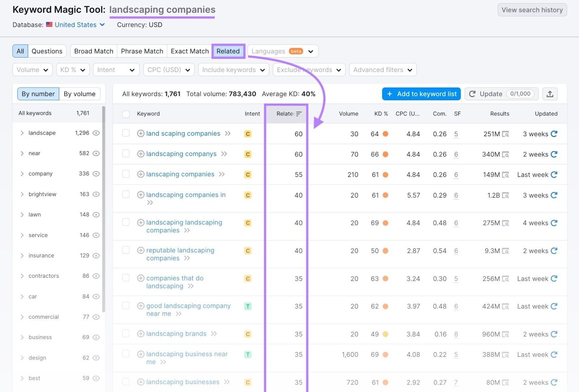Click plus icon beside 'landscaping companys'
Screen dimensions: 579x392
141,154
